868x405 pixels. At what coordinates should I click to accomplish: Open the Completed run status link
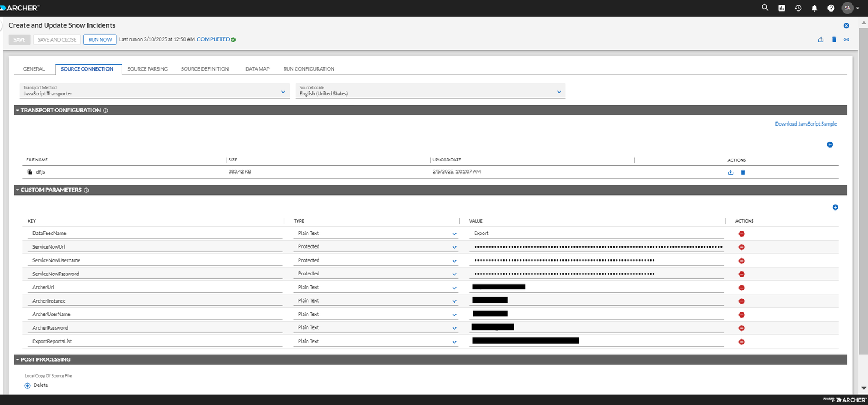click(214, 39)
